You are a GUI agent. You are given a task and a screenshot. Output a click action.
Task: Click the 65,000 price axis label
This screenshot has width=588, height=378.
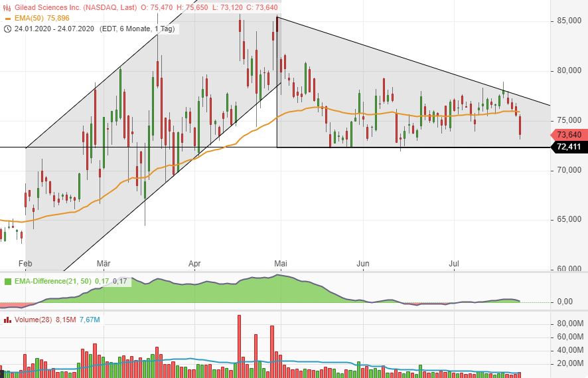pos(569,220)
